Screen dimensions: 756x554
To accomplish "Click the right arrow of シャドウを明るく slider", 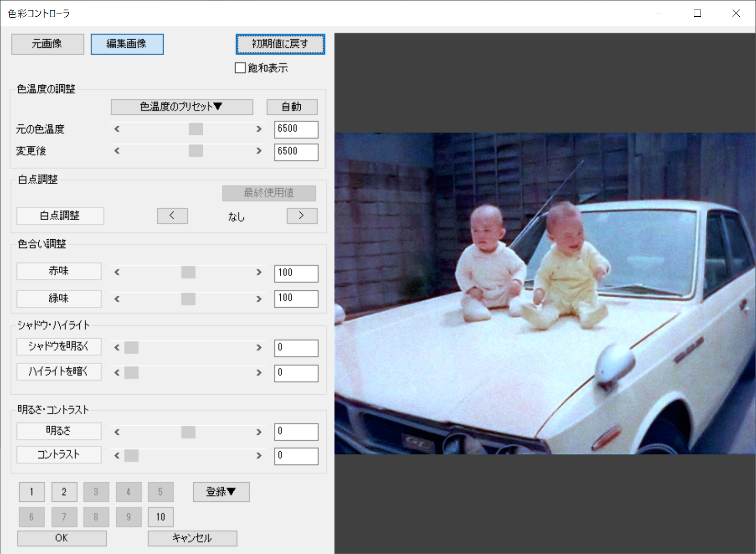I will [259, 347].
